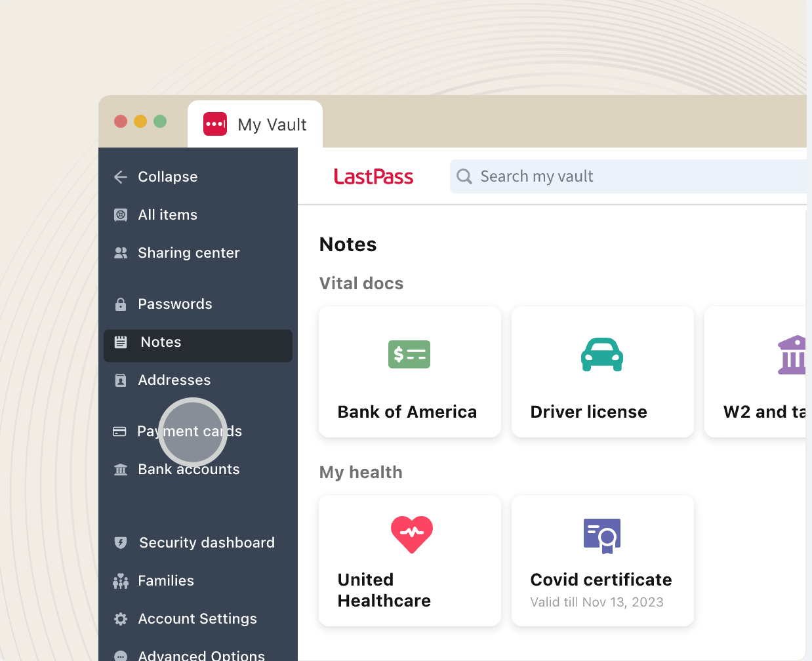
Task: Open the W2 and tax note card
Action: coord(756,372)
